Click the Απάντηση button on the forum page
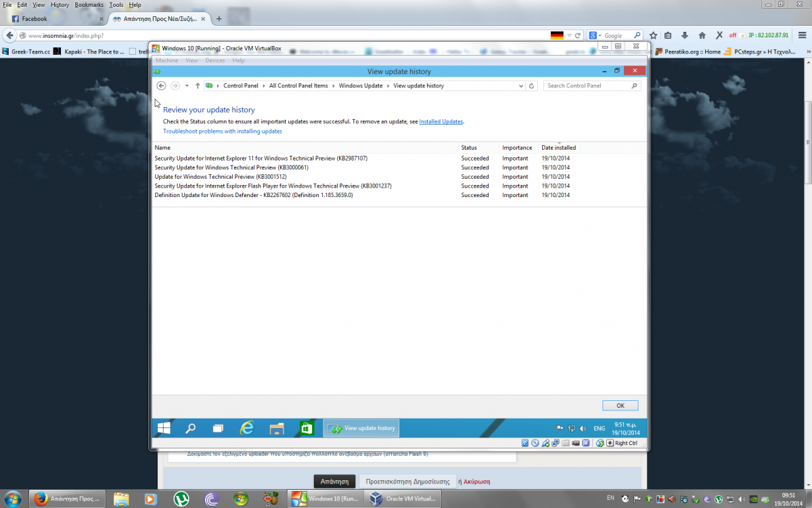The width and height of the screenshot is (812, 508). pyautogui.click(x=334, y=482)
